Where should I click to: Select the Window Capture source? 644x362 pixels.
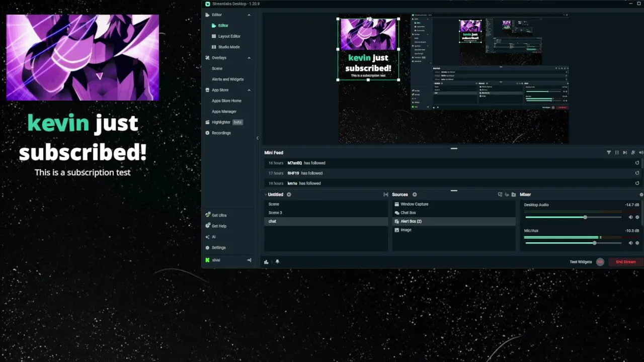tap(454, 204)
